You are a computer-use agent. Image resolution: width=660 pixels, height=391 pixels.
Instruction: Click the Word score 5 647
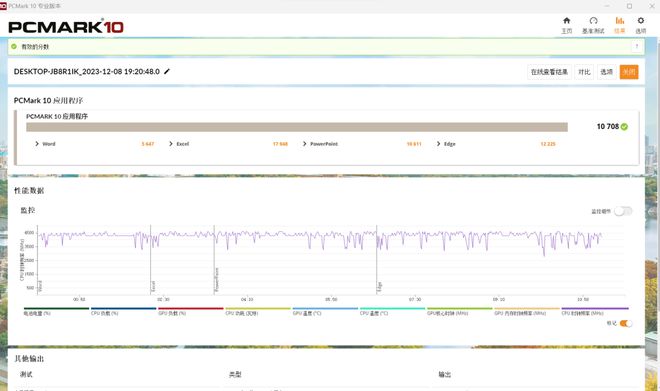point(148,144)
